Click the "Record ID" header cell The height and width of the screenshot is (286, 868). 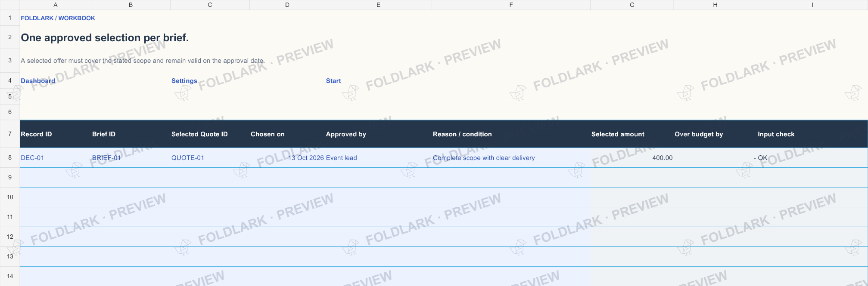pos(56,134)
